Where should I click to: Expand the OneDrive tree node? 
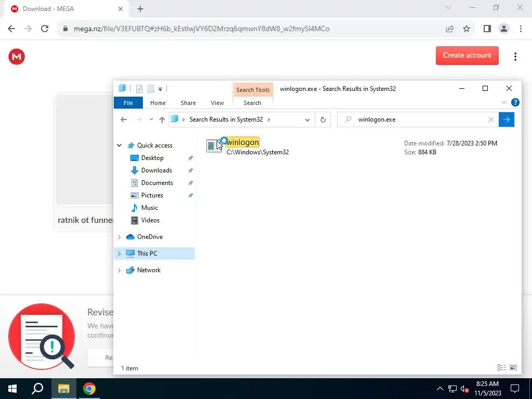[119, 237]
